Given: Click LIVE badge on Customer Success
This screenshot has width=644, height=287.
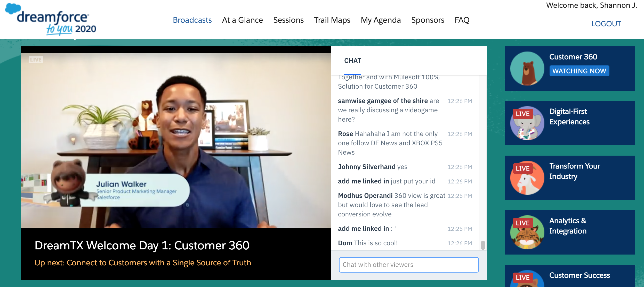Looking at the screenshot, I should (522, 277).
